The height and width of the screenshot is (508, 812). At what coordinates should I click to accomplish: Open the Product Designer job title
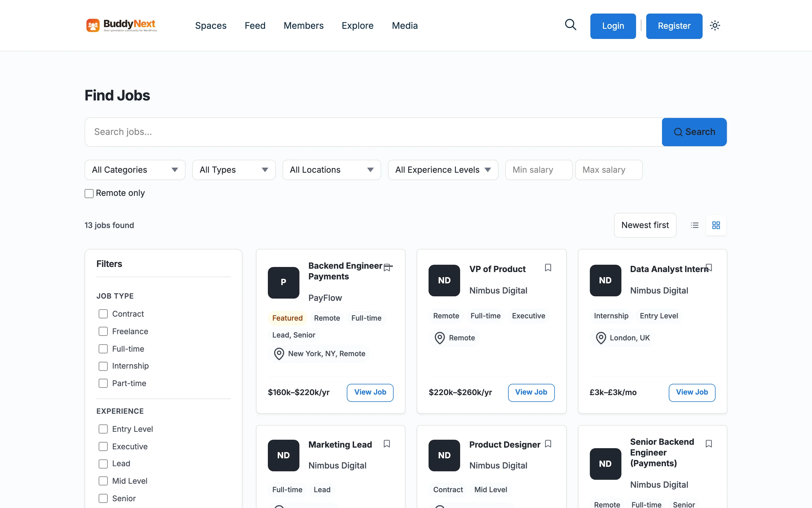tap(505, 444)
